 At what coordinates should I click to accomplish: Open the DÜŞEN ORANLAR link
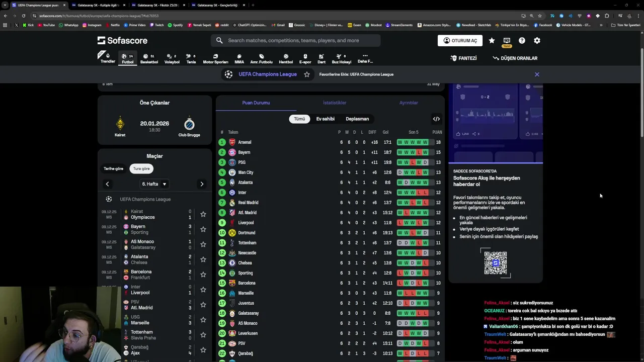[x=515, y=58]
